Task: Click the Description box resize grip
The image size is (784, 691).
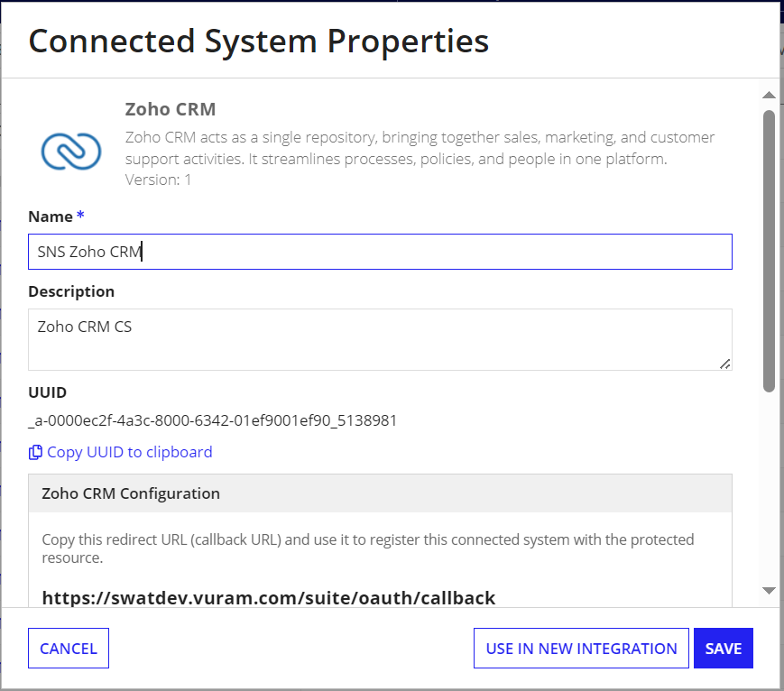Action: [724, 364]
